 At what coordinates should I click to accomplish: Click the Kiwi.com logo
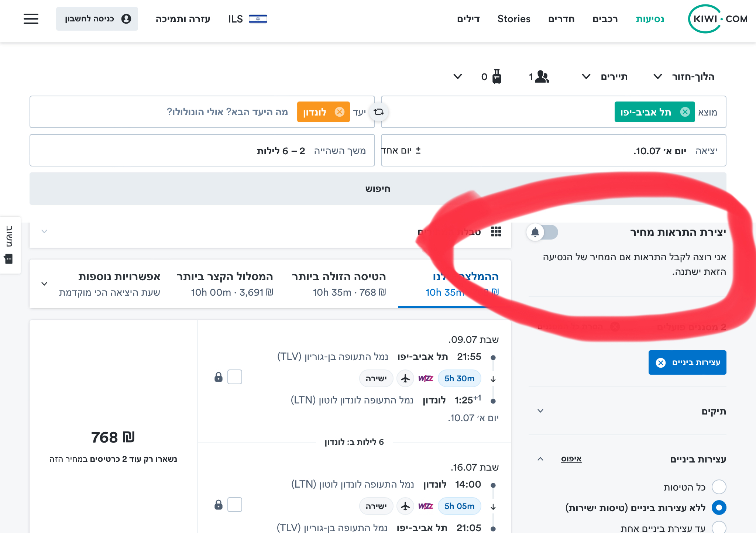pyautogui.click(x=717, y=19)
